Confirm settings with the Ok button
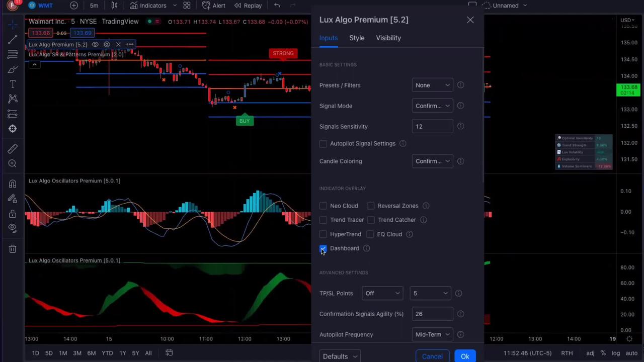The width and height of the screenshot is (644, 362). [464, 356]
